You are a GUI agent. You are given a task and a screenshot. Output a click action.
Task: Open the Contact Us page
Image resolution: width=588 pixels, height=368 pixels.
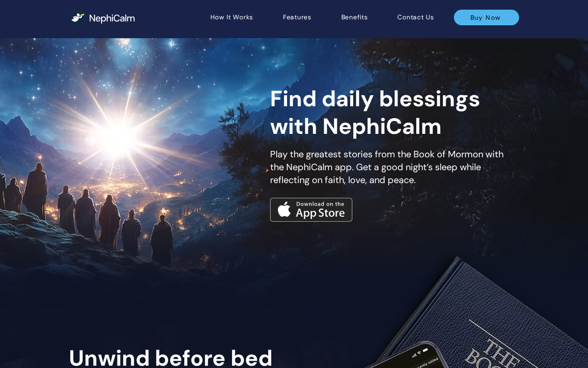point(415,17)
